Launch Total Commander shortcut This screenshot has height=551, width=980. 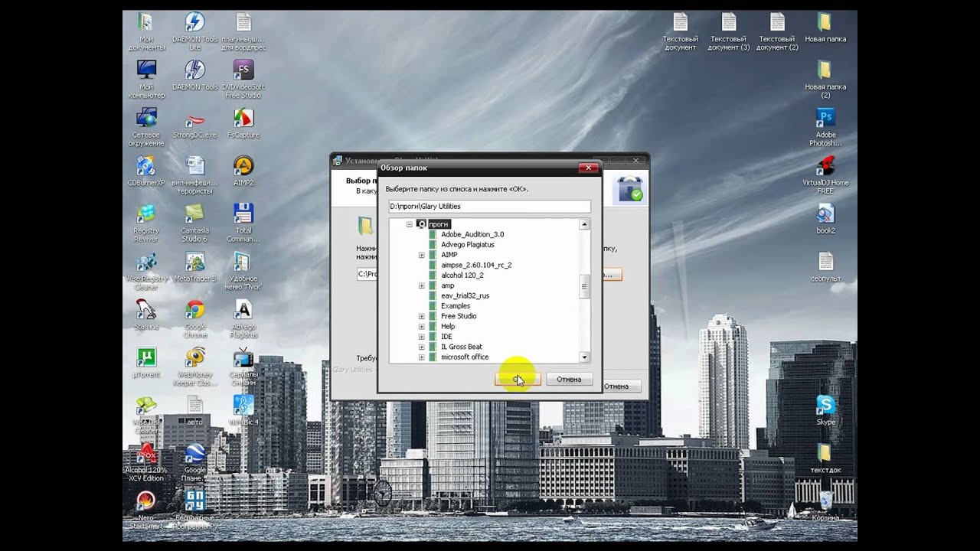pos(243,223)
